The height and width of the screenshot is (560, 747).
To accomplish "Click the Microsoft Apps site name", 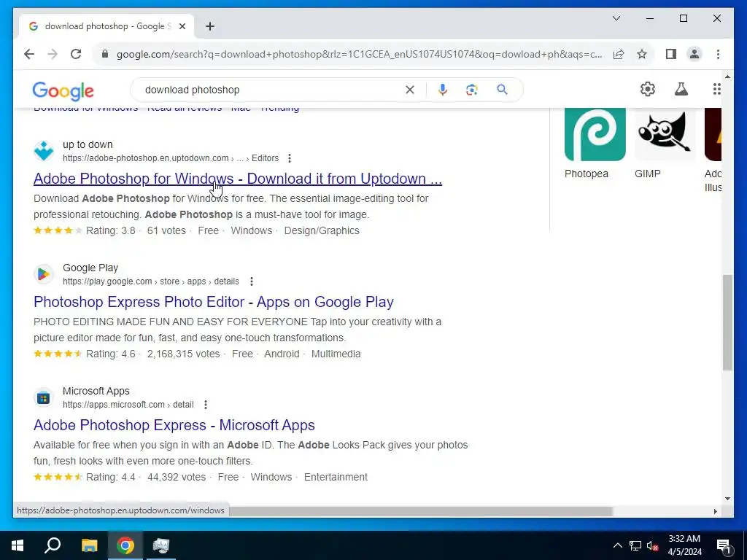I will coord(96,392).
